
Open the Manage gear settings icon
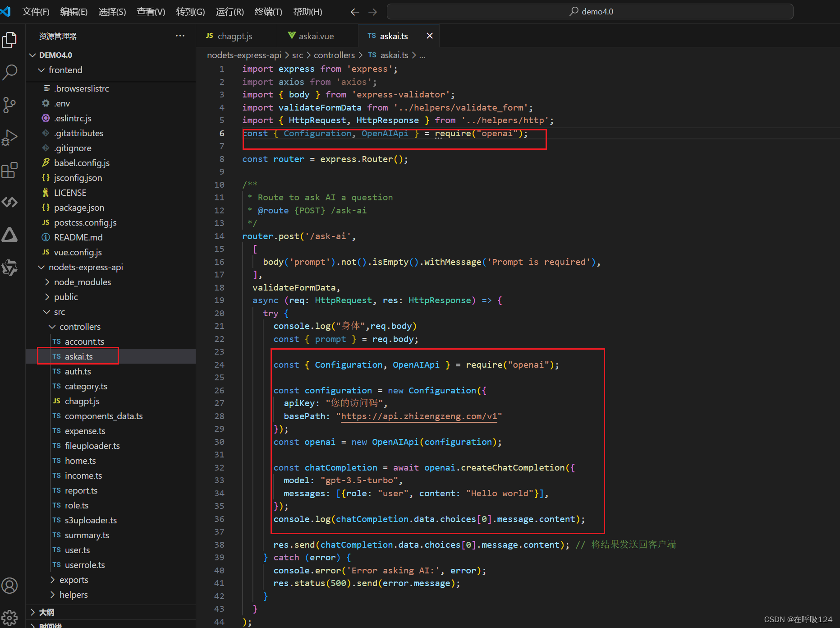(9, 617)
